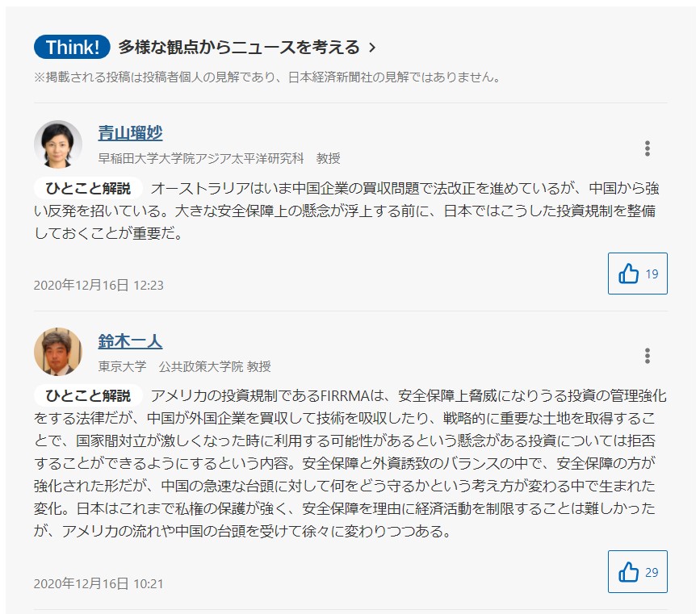The height and width of the screenshot is (614, 700).
Task: Open the three-dot menu on 青山瑠妙's comment
Action: [x=647, y=148]
